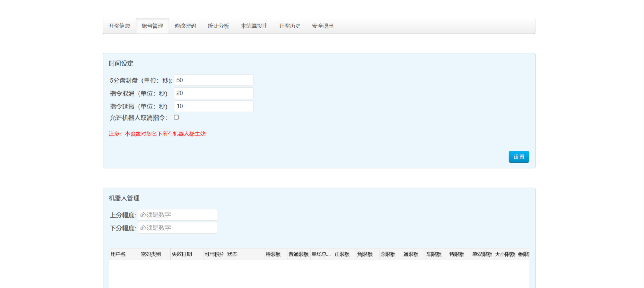Screen dimensions: 644x288
Task: Open the 统计分析 tab
Action: 218,26
